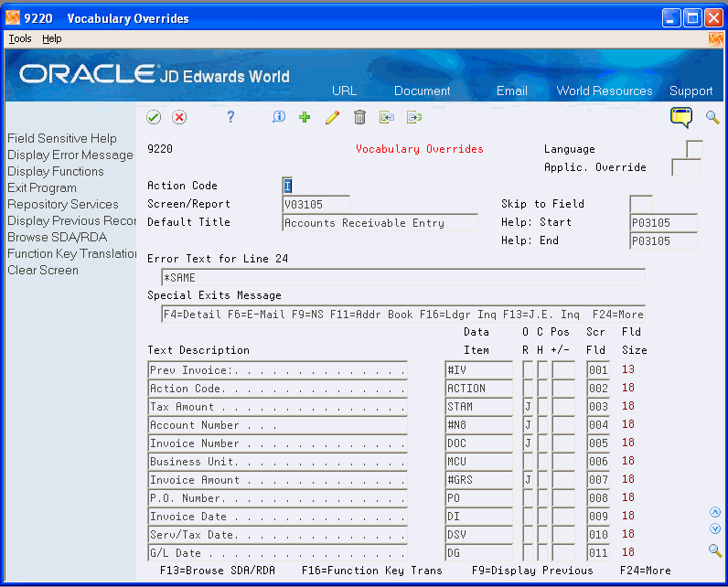
Task: Click the red X cancel icon
Action: (179, 117)
